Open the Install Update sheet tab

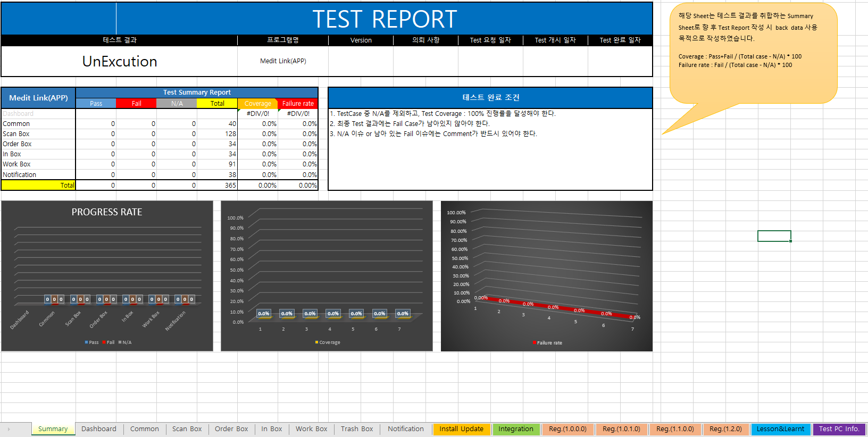click(462, 429)
